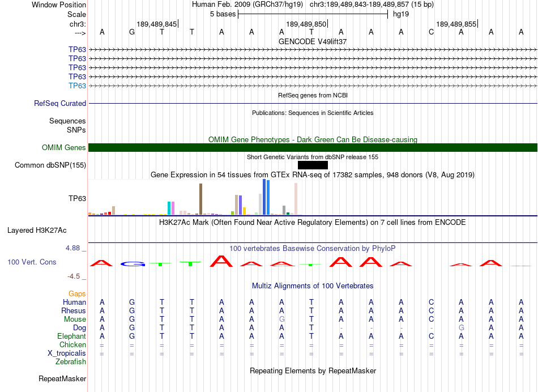The image size is (538, 392).
Task: Click the Dog alignment row label
Action: [79, 328]
